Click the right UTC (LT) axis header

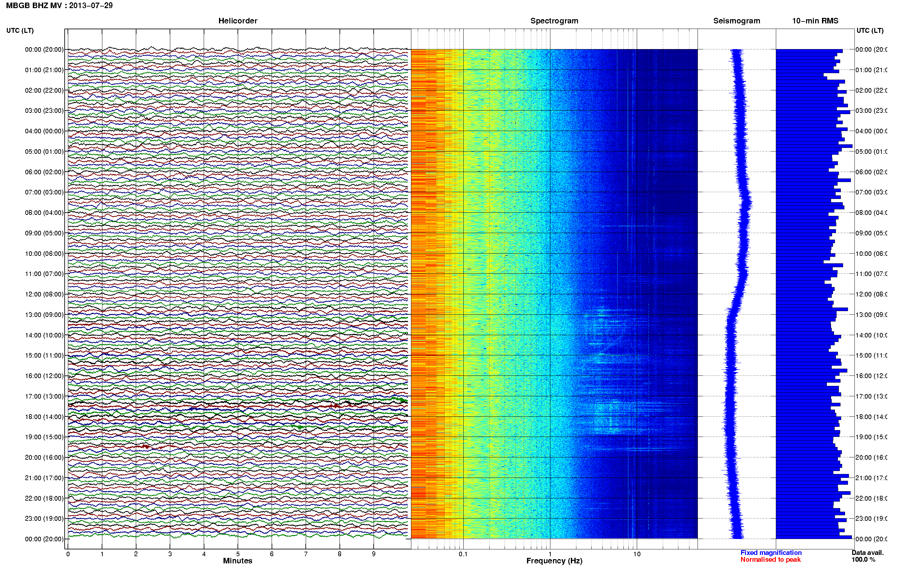coord(870,31)
